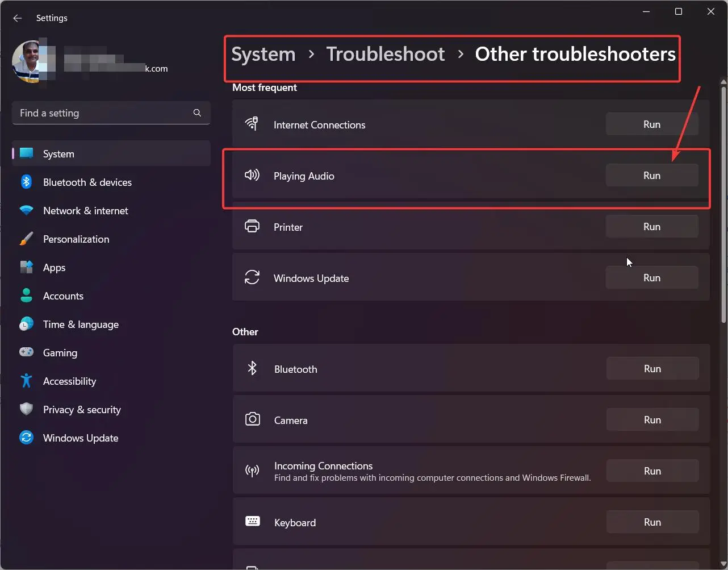Click the Accessibility figure icon
The width and height of the screenshot is (728, 570).
click(27, 381)
